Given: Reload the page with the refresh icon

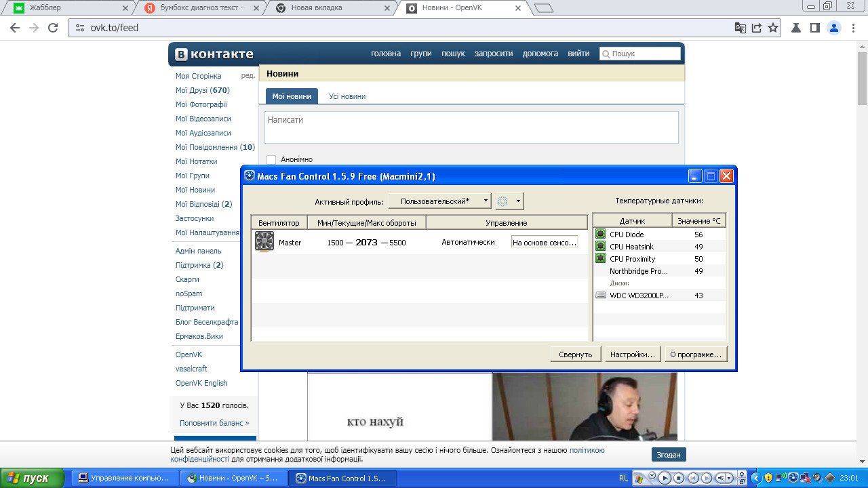Looking at the screenshot, I should 53,28.
